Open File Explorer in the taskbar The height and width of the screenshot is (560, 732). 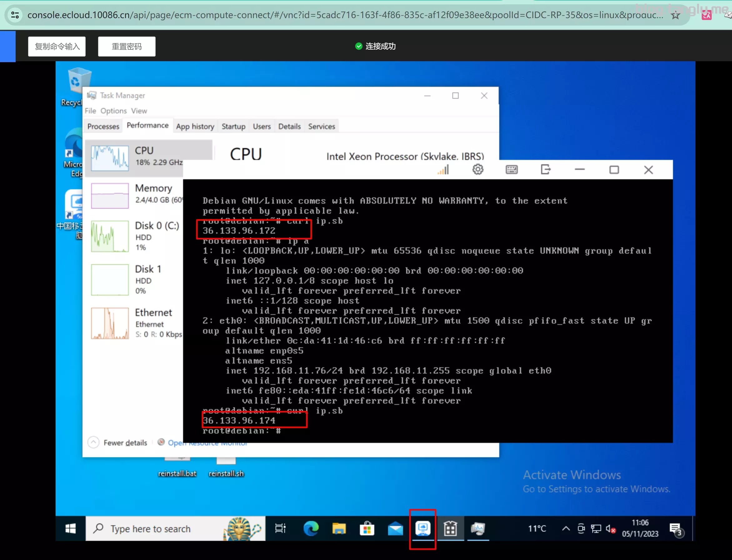click(339, 528)
